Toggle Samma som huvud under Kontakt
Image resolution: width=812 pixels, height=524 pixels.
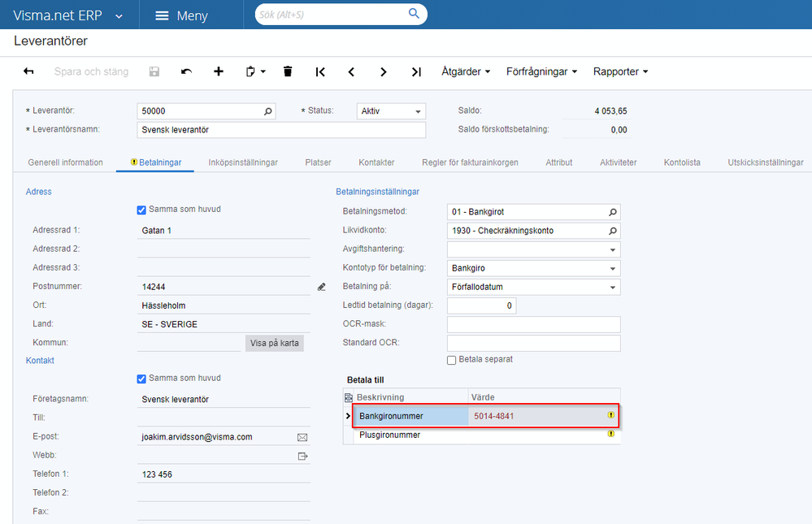pyautogui.click(x=141, y=379)
